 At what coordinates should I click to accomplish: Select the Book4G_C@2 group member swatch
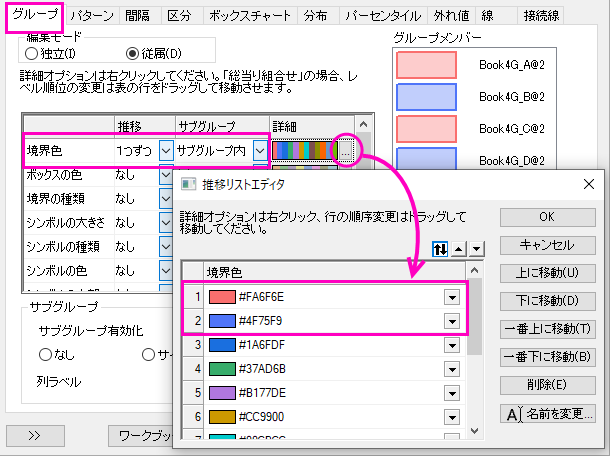point(426,129)
